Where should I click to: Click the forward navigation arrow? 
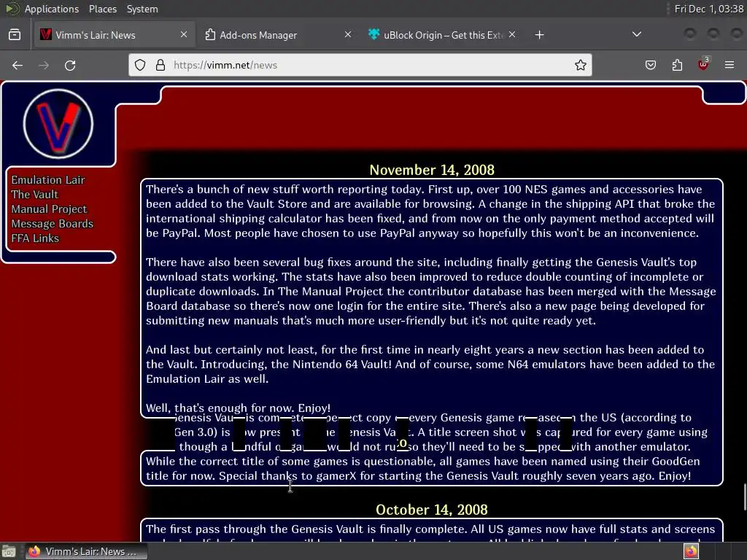[44, 65]
